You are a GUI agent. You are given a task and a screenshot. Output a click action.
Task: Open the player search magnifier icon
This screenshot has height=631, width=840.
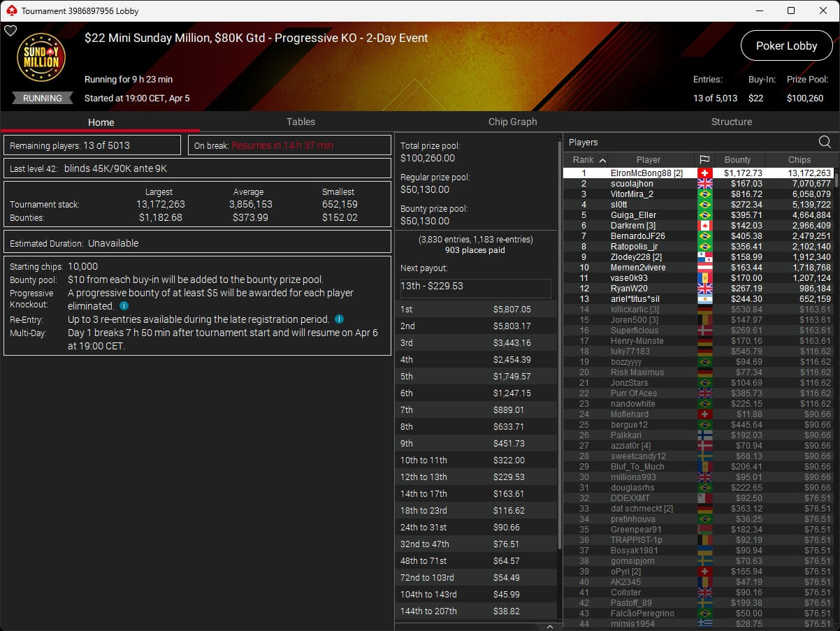(x=825, y=143)
